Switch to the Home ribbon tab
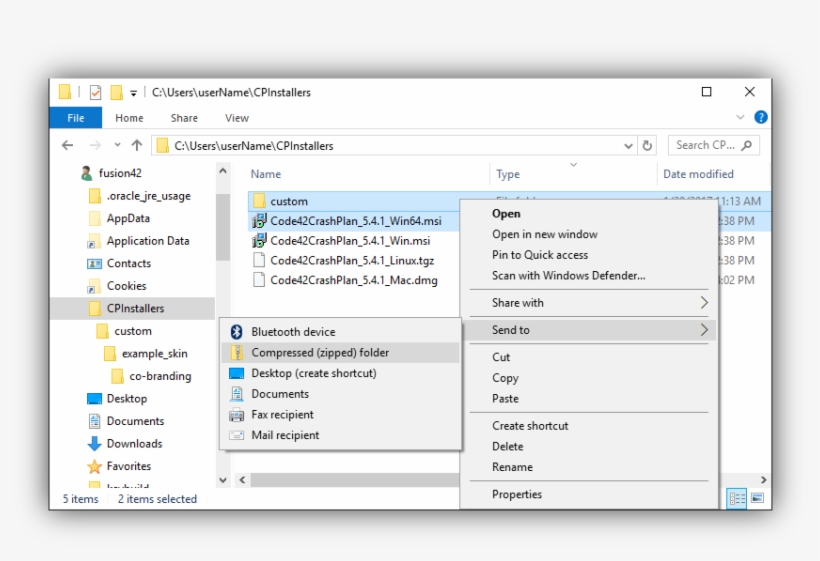Image resolution: width=820 pixels, height=561 pixels. [129, 118]
